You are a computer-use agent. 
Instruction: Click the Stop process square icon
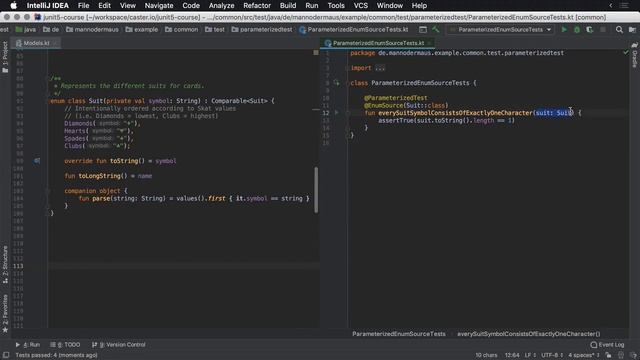(x=603, y=29)
